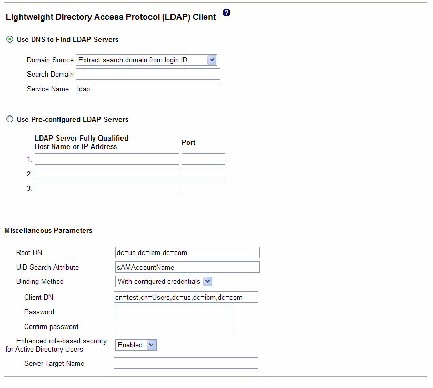Image resolution: width=433 pixels, height=388 pixels.
Task: Click the Root DN input field
Action: 187,253
